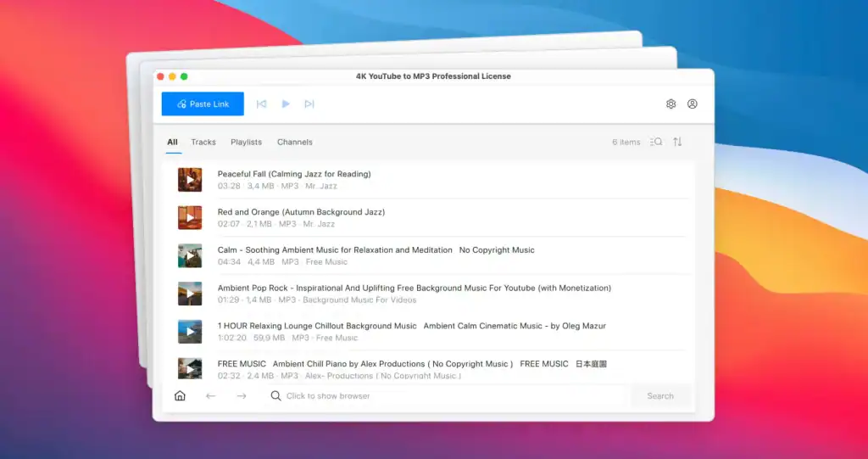Screen dimensions: 868x459
Task: Select Peaceful Fall (Calming Jazz for Reading) title
Action: [x=294, y=174]
